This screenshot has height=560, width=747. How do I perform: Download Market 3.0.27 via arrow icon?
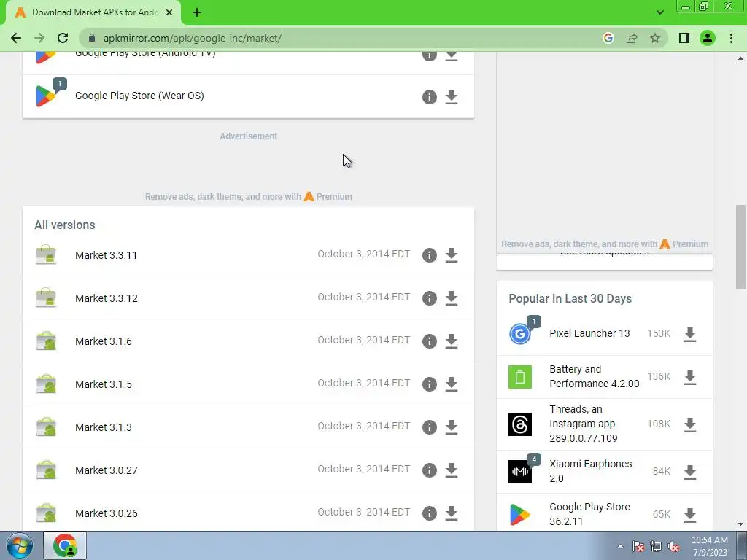[x=451, y=470]
